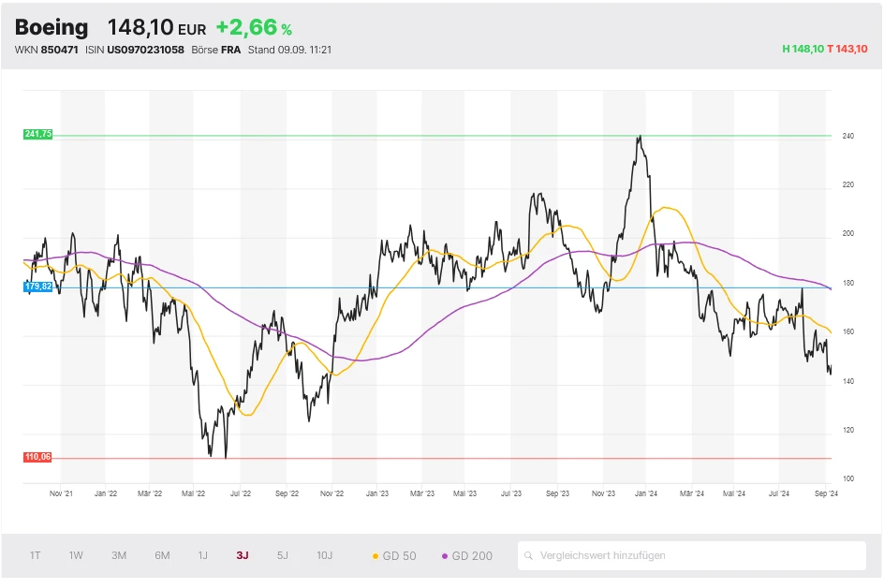This screenshot has height=588, width=884.
Task: Toggle the GD 200 moving average line
Action: click(x=466, y=555)
